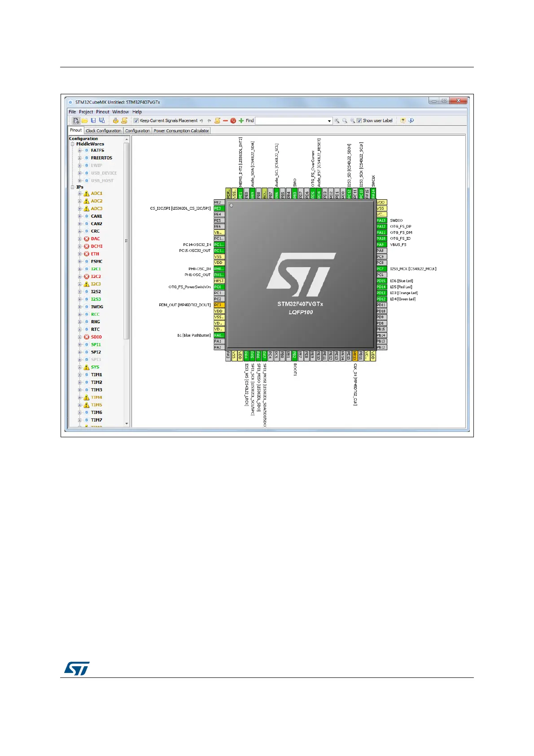Click the NRST pin on left side
The height and width of the screenshot is (756, 534).
[219, 281]
